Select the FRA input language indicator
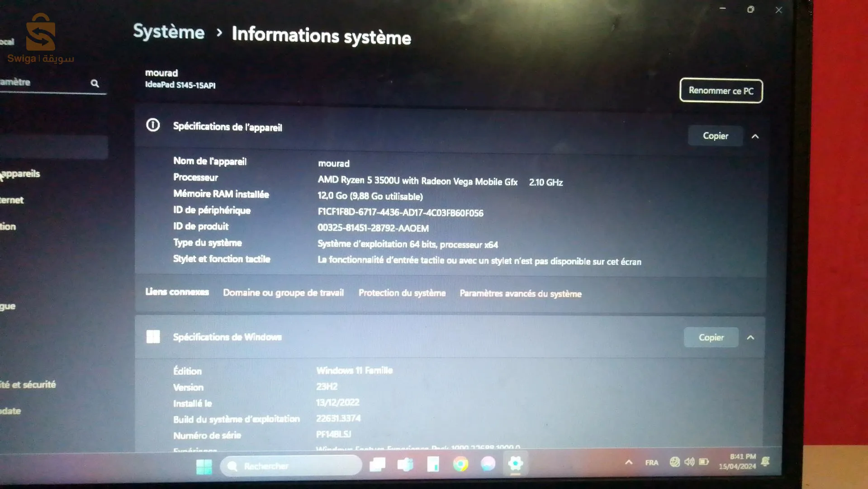The height and width of the screenshot is (489, 868). [x=651, y=462]
